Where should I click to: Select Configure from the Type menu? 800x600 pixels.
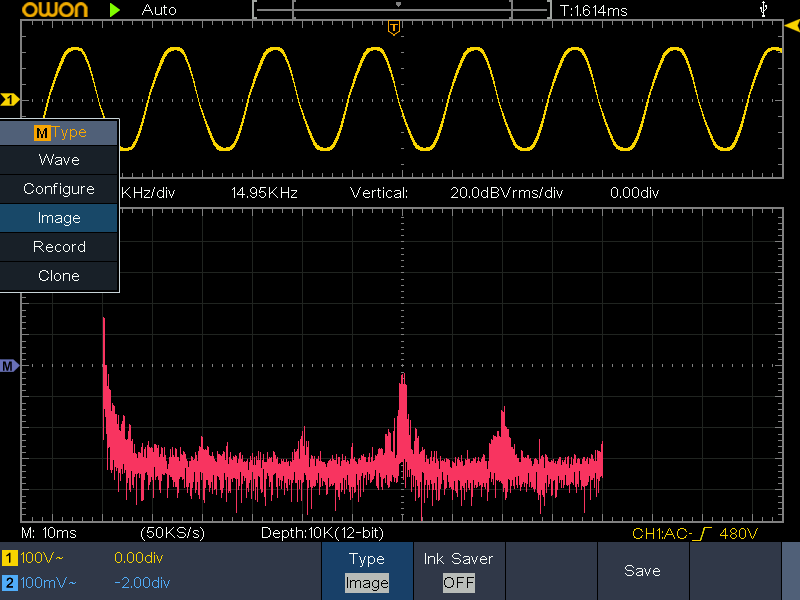[x=59, y=189]
